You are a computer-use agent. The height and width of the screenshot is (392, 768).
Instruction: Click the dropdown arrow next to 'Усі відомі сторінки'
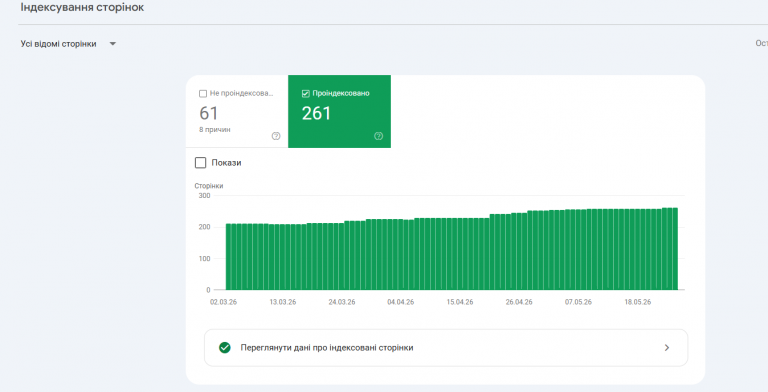coord(113,44)
